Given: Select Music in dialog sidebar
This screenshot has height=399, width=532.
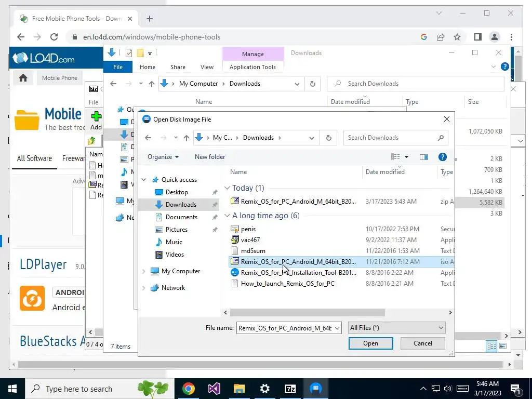Looking at the screenshot, I should 174,242.
